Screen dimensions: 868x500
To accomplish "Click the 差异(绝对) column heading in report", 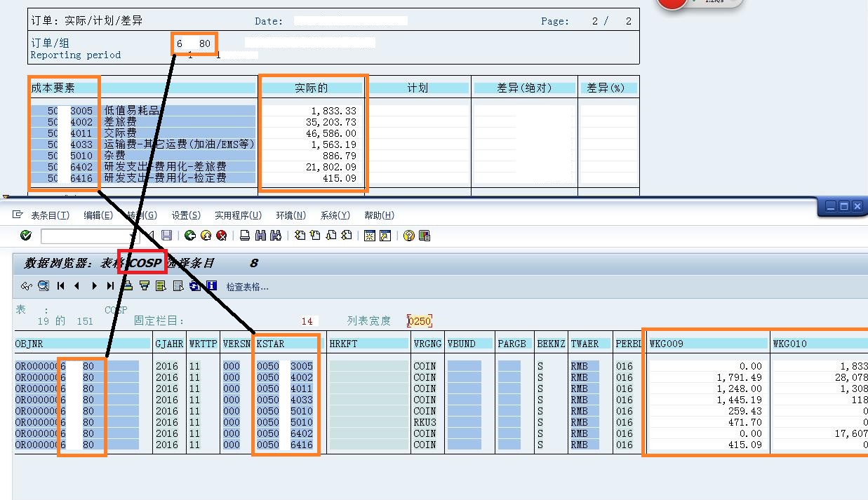I will pyautogui.click(x=524, y=88).
